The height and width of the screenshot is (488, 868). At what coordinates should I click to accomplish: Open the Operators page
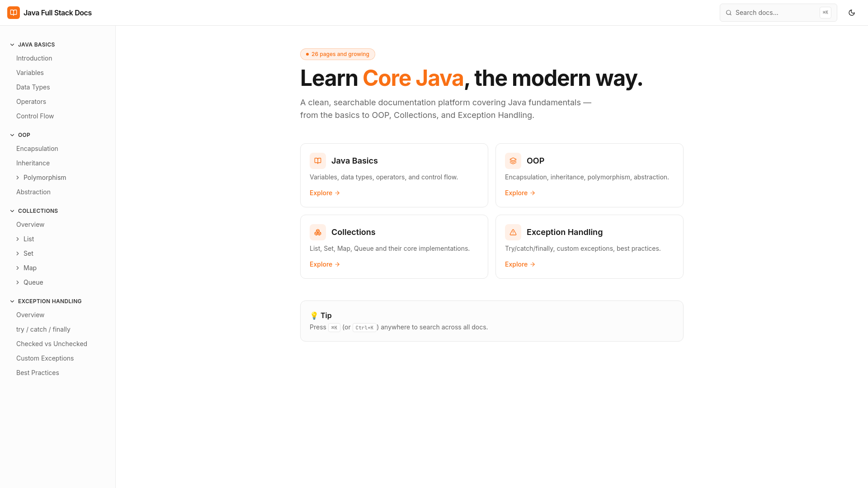tap(31, 102)
